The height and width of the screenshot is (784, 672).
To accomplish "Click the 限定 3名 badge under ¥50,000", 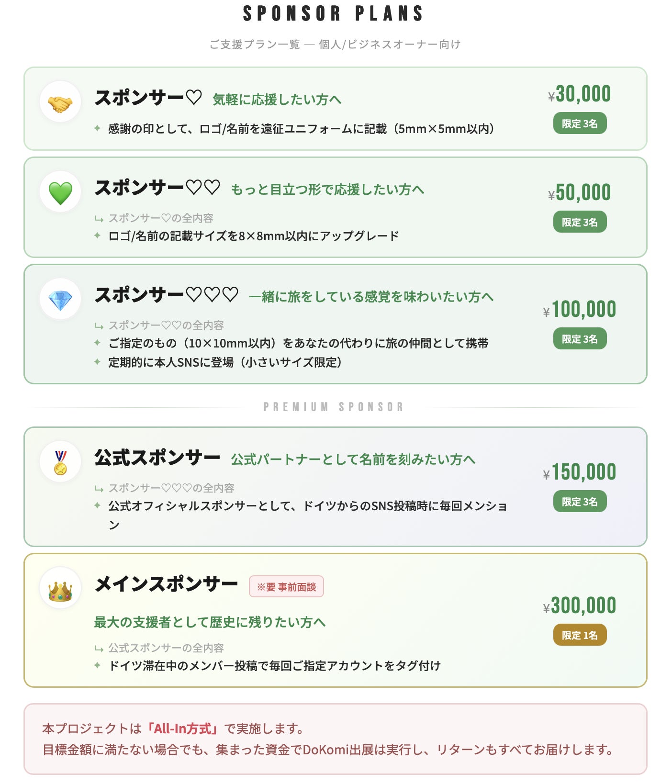I will (x=580, y=222).
